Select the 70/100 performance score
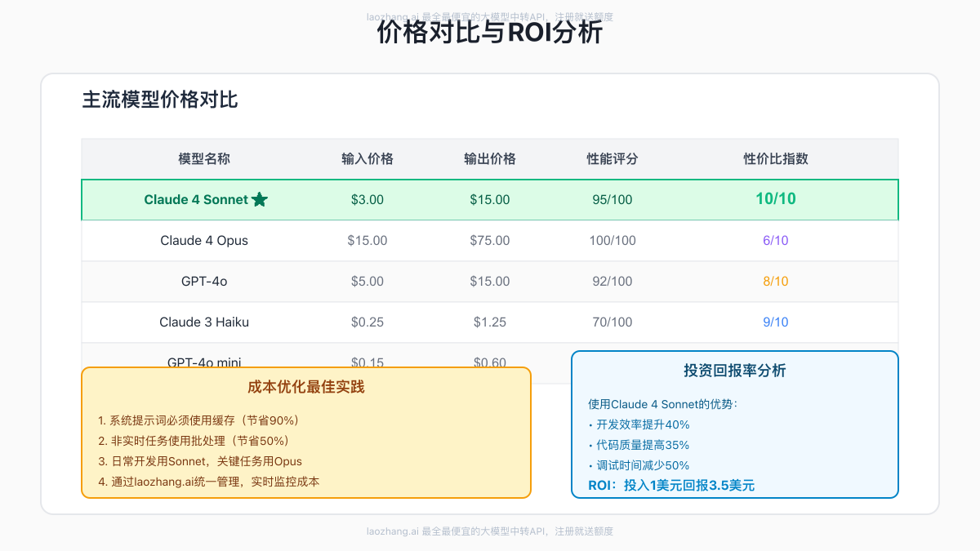 coord(612,322)
